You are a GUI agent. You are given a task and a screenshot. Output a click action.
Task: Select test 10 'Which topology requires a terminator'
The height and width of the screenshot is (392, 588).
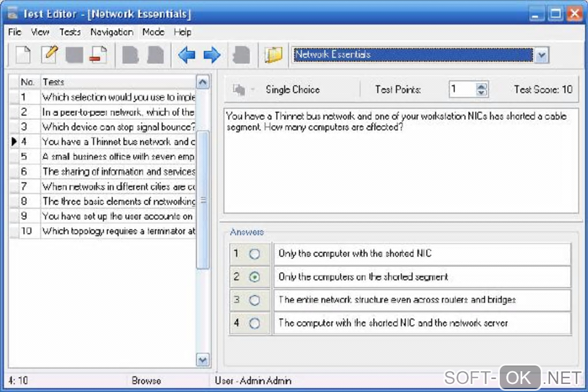(119, 231)
